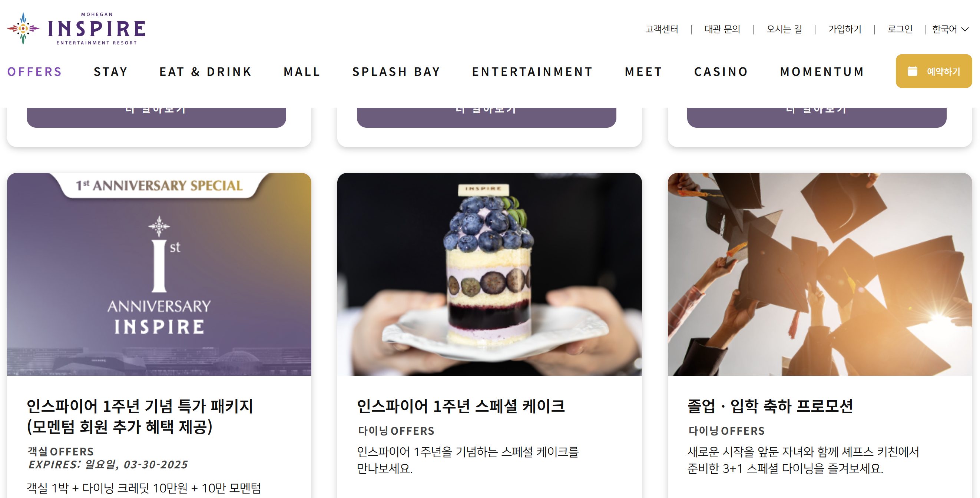Select ENTERTAINMENT in the navigation bar

click(x=533, y=71)
